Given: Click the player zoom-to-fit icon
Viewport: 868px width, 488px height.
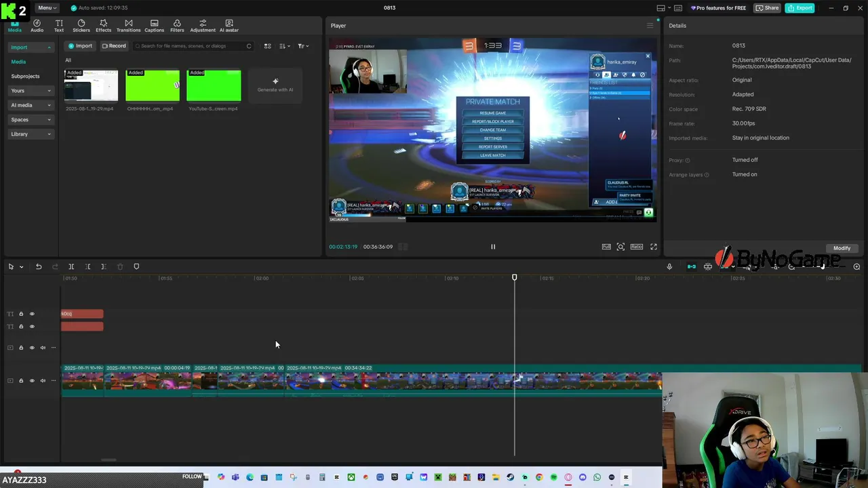Looking at the screenshot, I should [x=620, y=247].
